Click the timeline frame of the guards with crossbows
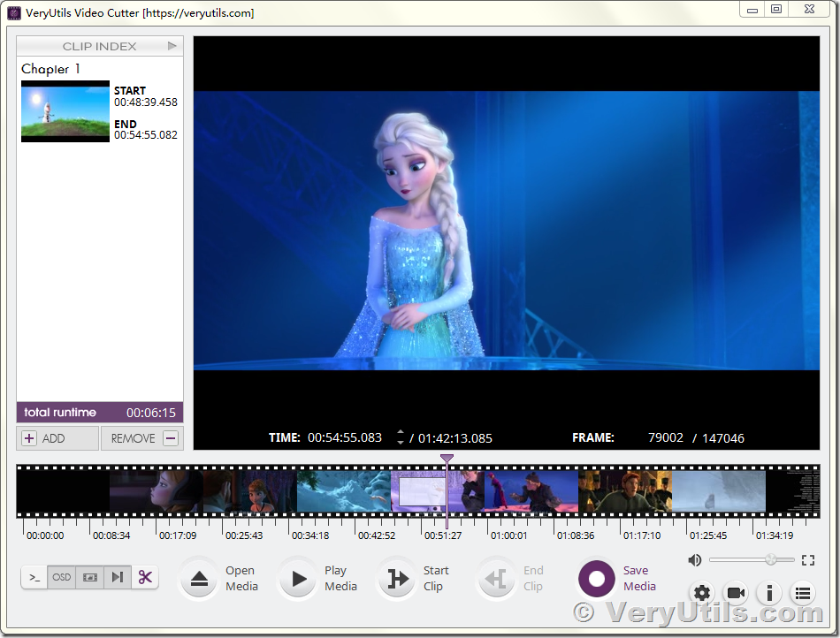This screenshot has width=840, height=638. pyautogui.click(x=625, y=491)
